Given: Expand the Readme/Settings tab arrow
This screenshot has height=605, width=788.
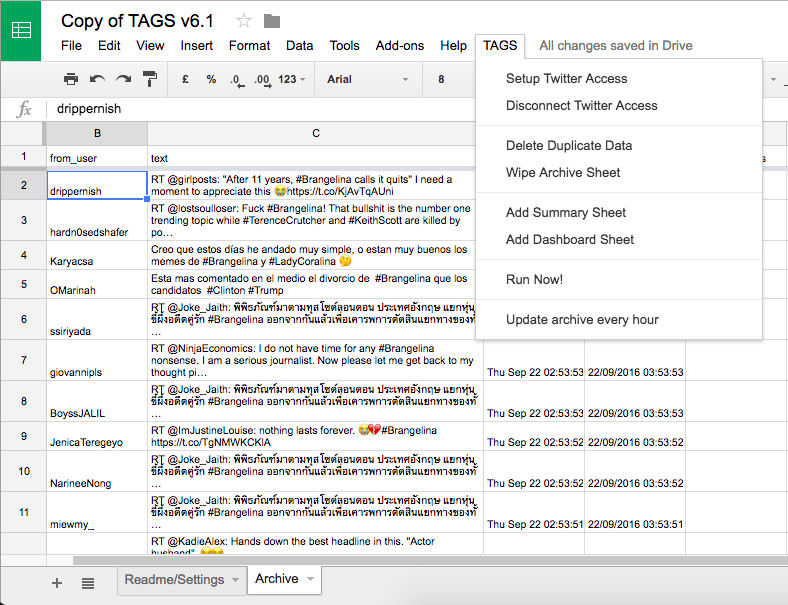Looking at the screenshot, I should point(235,579).
